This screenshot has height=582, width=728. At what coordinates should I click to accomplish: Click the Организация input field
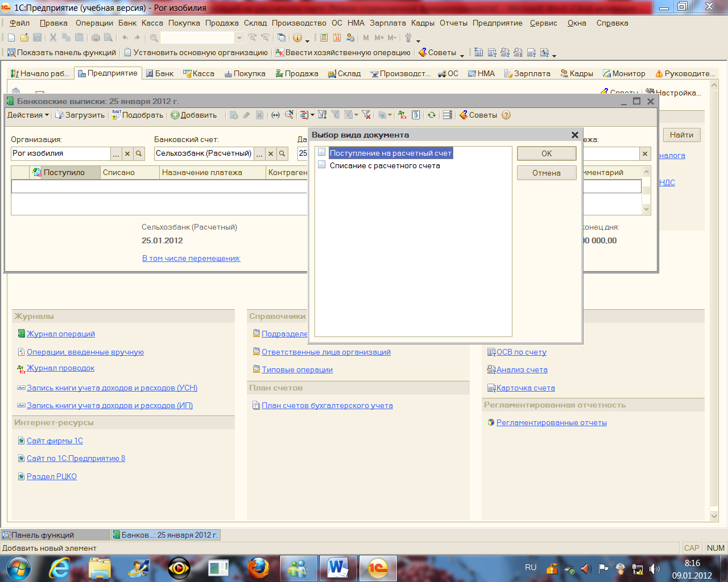(x=60, y=153)
